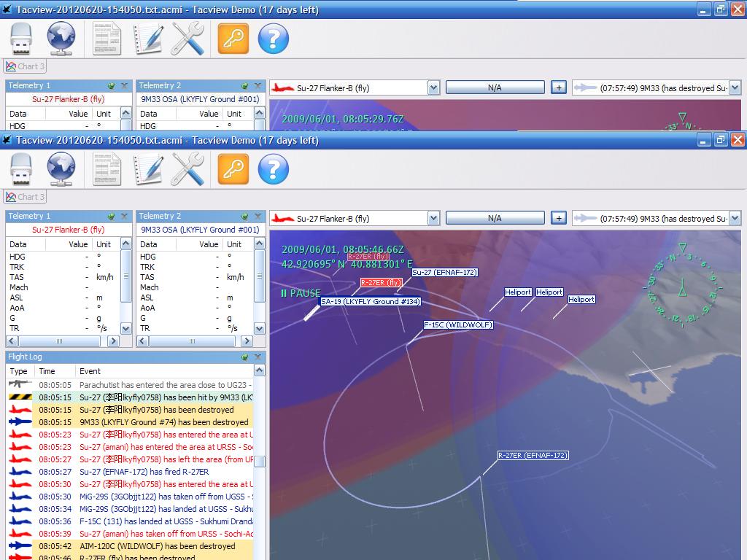
Task: Close the Flight Log panel
Action: (258, 357)
